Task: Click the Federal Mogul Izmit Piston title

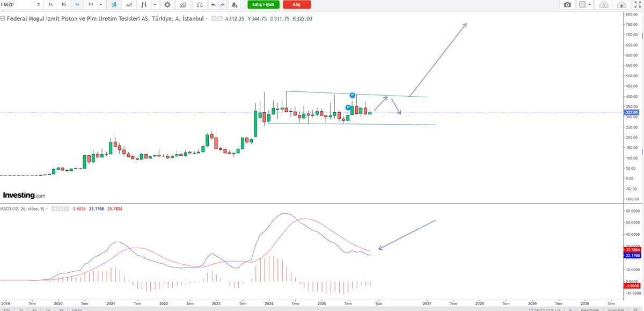Action: pyautogui.click(x=106, y=19)
